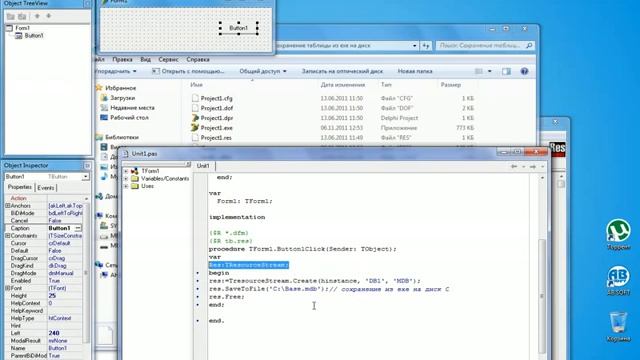Open Рабочий стол in Explorer sidebar
Screen dimensions: 640x360
[x=129, y=118]
